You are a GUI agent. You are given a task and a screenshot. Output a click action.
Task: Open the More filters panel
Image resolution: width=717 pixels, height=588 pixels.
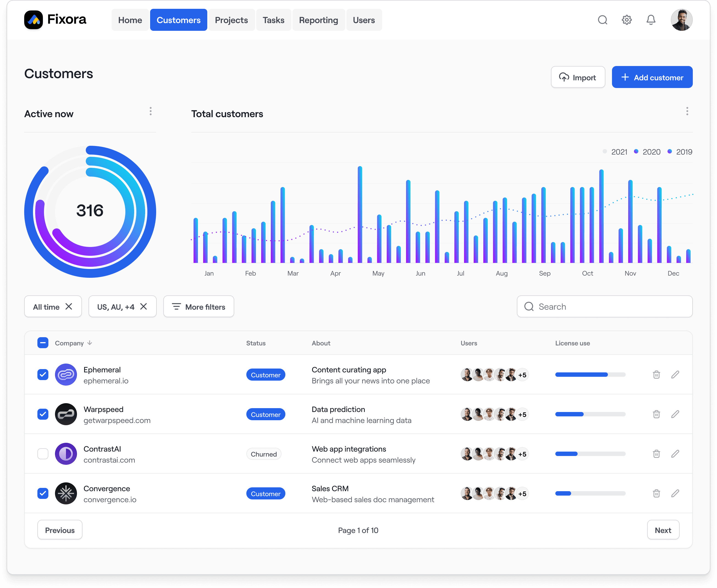pos(198,307)
